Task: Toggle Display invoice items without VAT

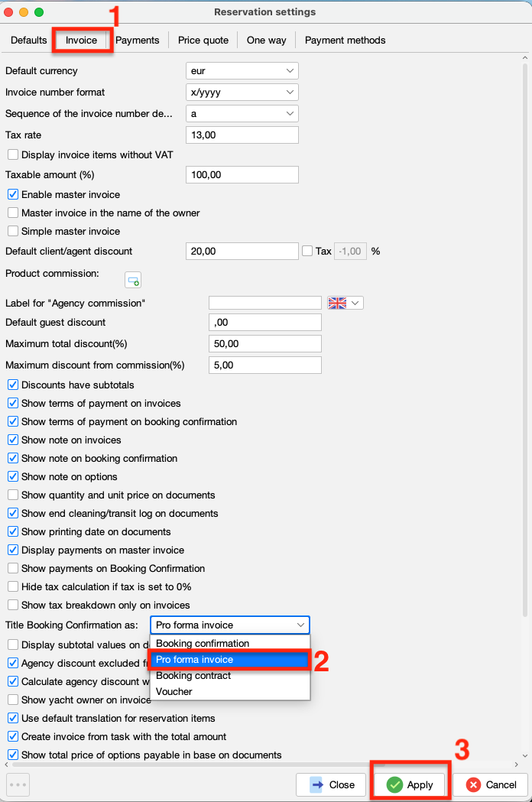Action: coord(13,154)
